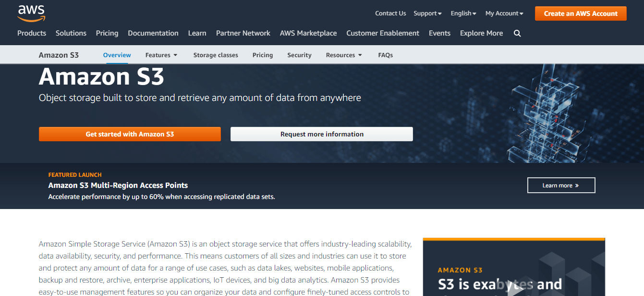
Task: Select the Overview tab
Action: [x=117, y=55]
